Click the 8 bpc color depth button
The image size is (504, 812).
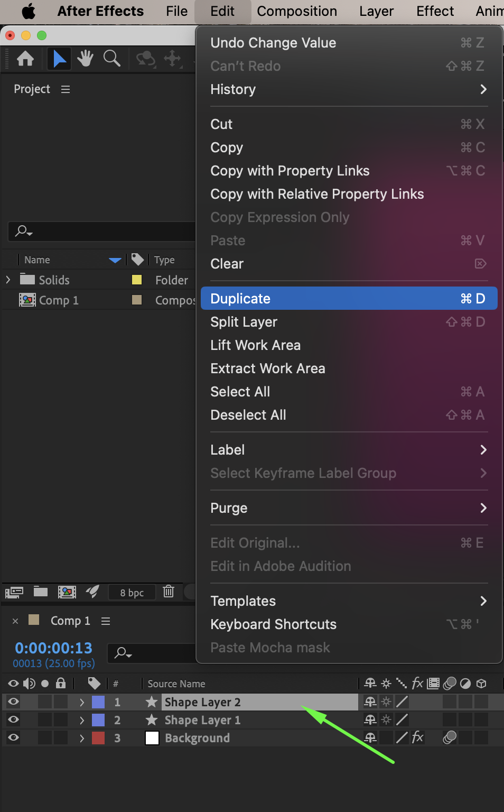(x=132, y=592)
